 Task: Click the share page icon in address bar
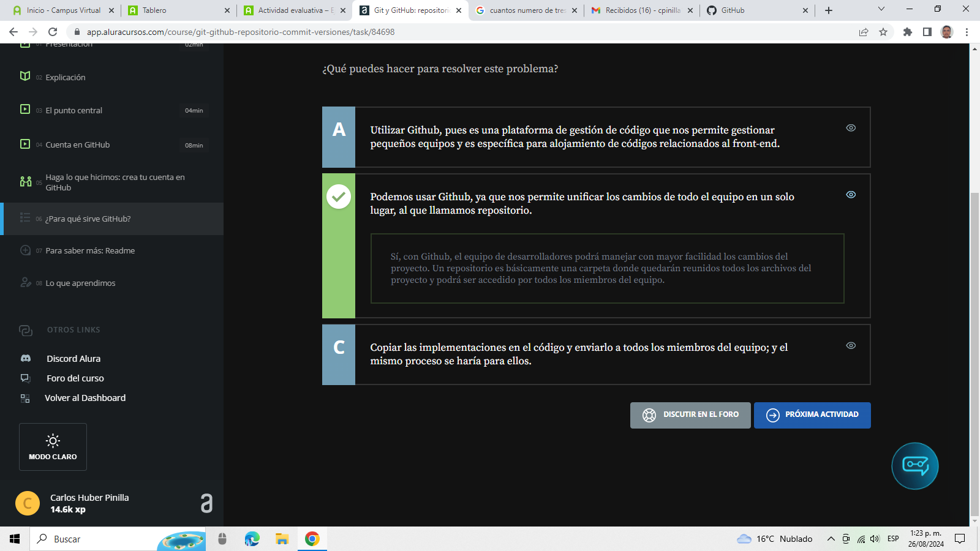coord(864,32)
